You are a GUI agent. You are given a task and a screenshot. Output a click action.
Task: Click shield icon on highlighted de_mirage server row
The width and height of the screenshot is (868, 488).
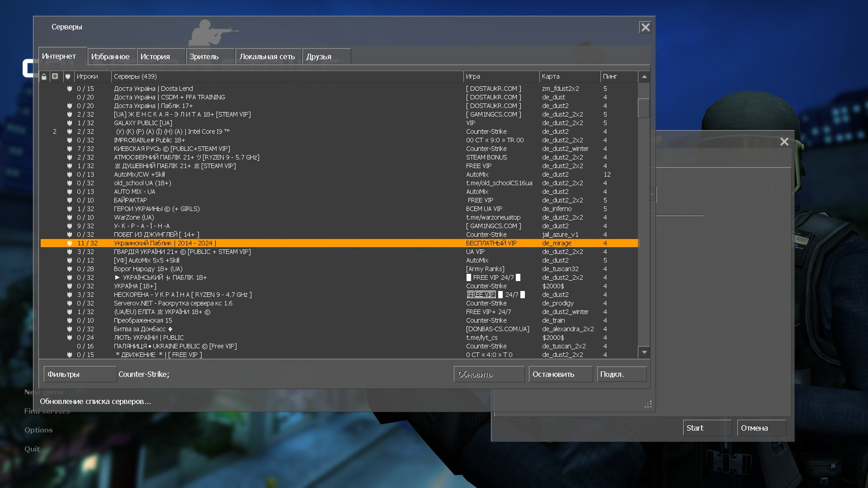[x=70, y=243]
